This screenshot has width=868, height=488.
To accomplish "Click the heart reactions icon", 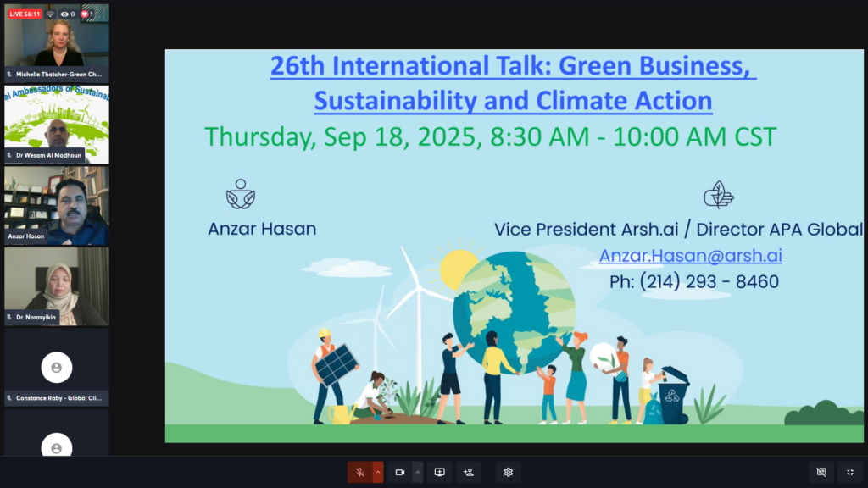I will click(x=85, y=14).
